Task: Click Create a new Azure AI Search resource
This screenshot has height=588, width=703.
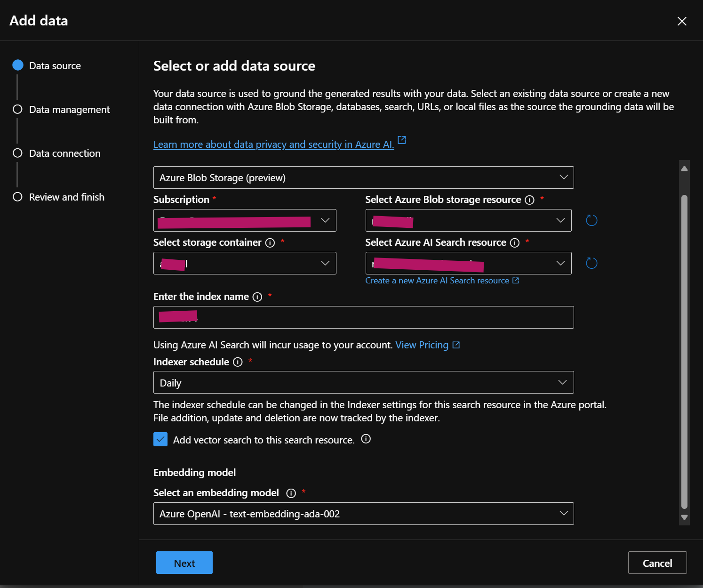Action: click(442, 281)
